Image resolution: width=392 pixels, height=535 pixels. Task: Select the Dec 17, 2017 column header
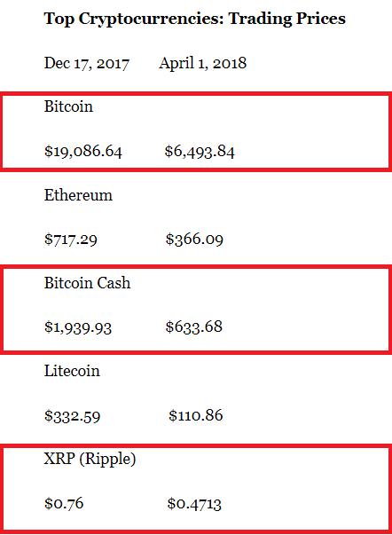pos(87,64)
